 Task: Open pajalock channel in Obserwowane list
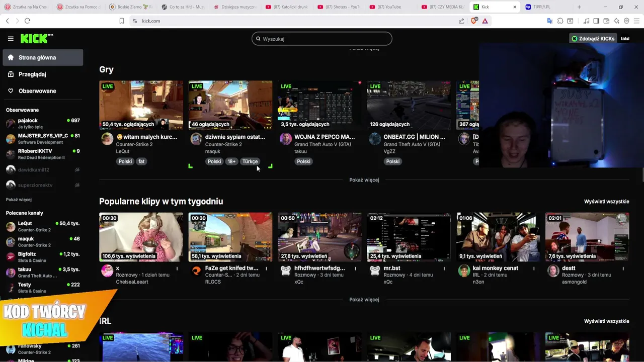coord(43,124)
